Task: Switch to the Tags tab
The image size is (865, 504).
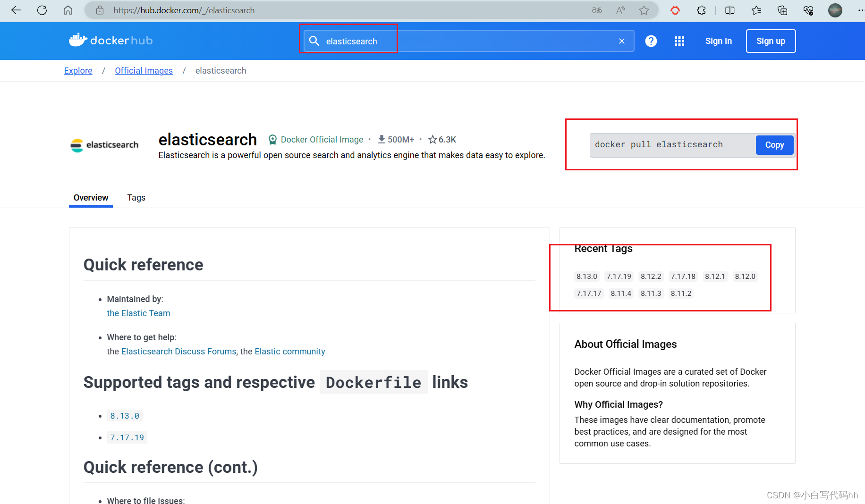Action: pyautogui.click(x=136, y=198)
